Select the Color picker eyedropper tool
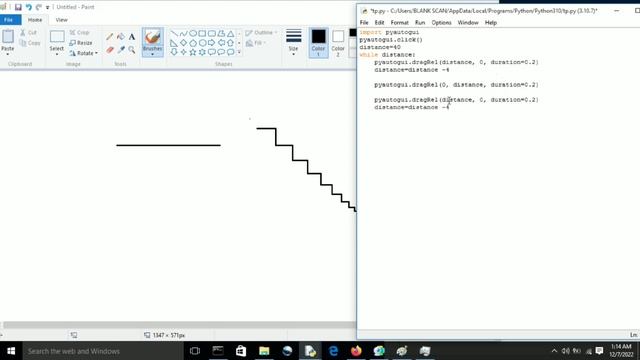Screen dimensions: 640x360 121,50
